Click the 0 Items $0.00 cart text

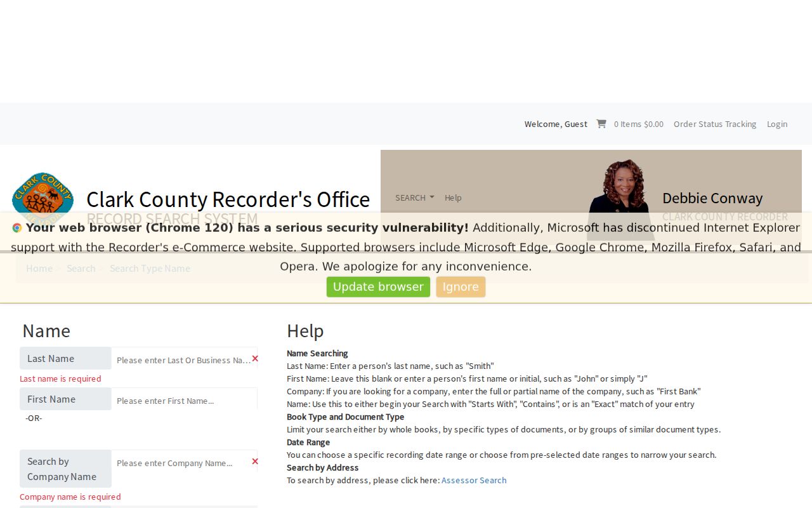(639, 124)
